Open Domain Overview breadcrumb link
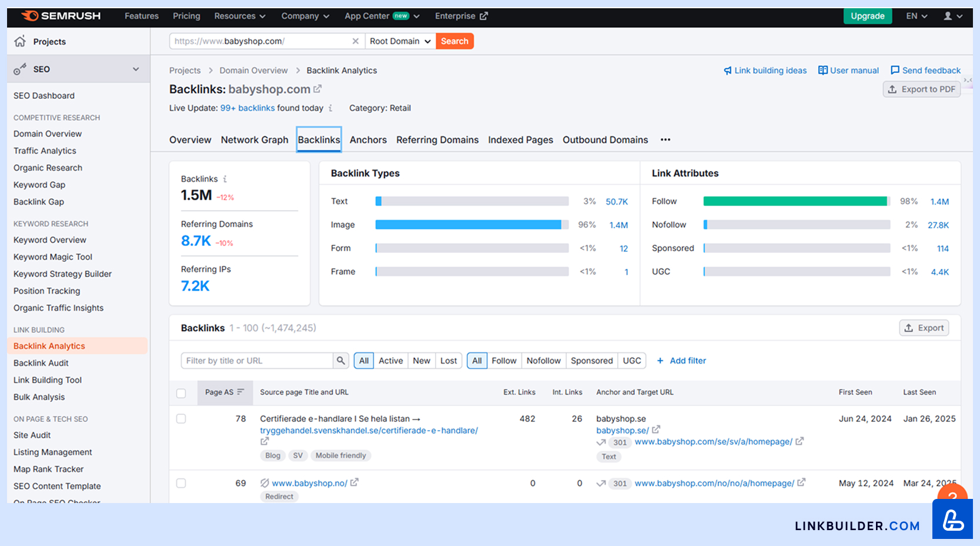Viewport: 980px width, 546px height. point(253,71)
